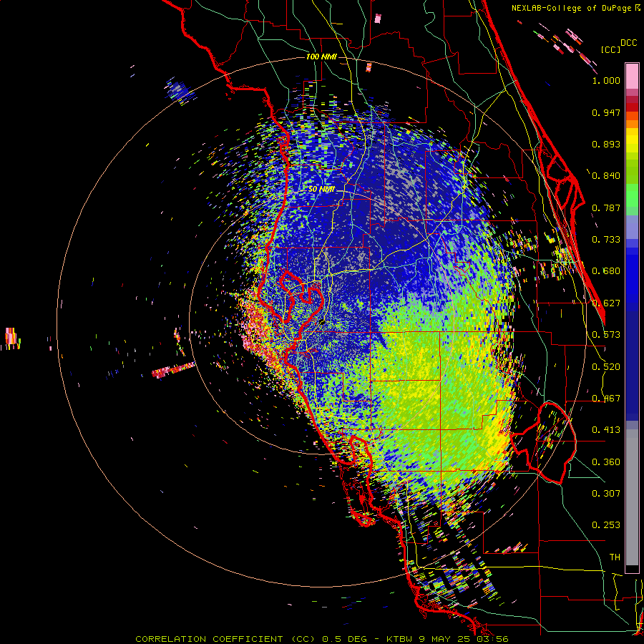Select the 0.413 color scale value
This screenshot has width=644, height=644.
606,430
